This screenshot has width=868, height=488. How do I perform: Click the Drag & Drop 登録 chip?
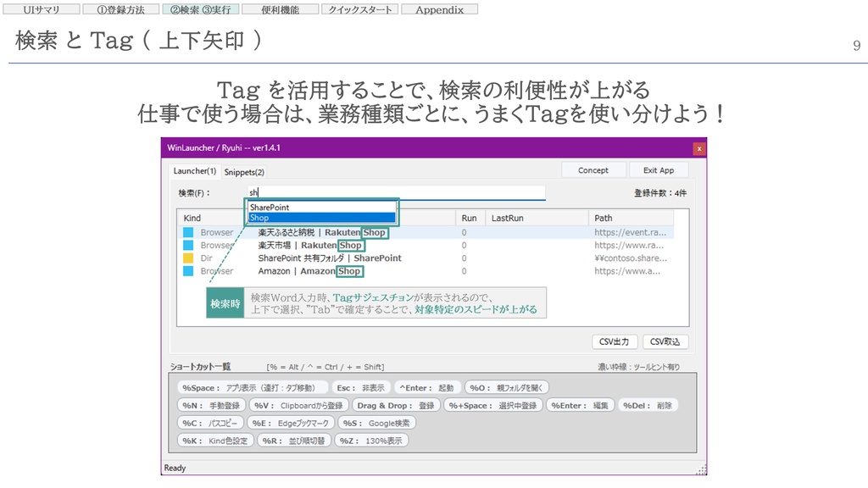396,406
